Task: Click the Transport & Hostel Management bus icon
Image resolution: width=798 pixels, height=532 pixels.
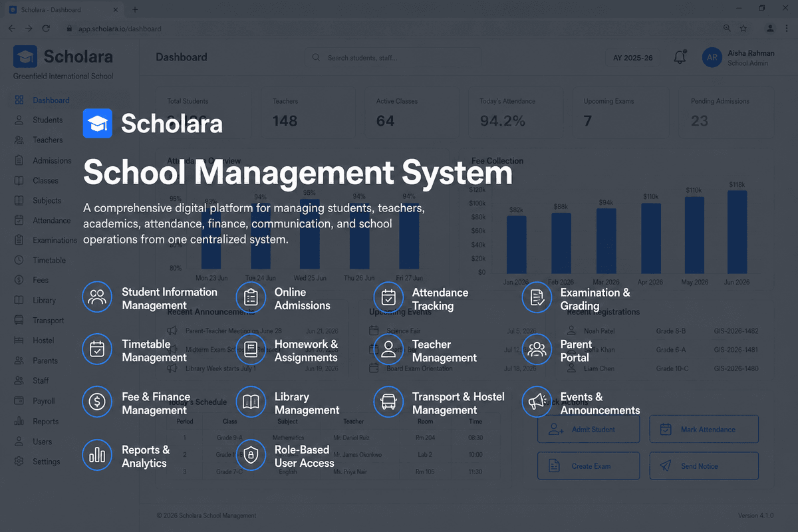Action: click(x=388, y=402)
